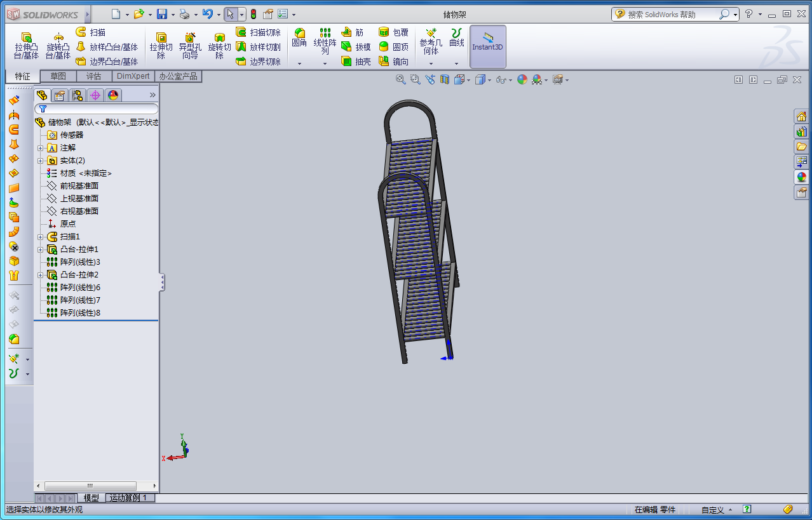Click the Save icon in top toolbar
This screenshot has height=520, width=812.
[162, 14]
